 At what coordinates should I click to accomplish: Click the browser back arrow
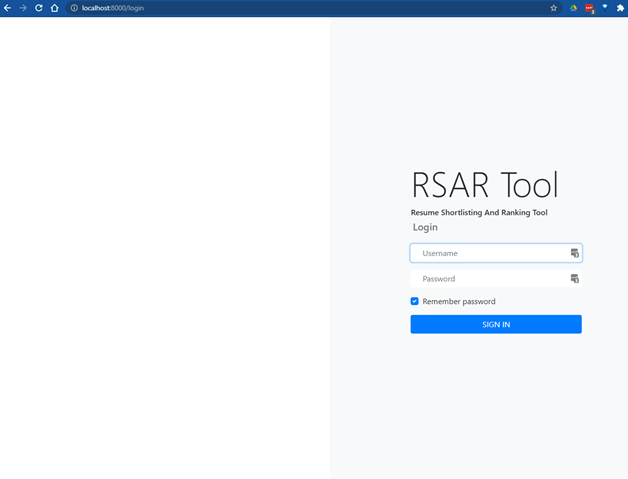(x=8, y=8)
